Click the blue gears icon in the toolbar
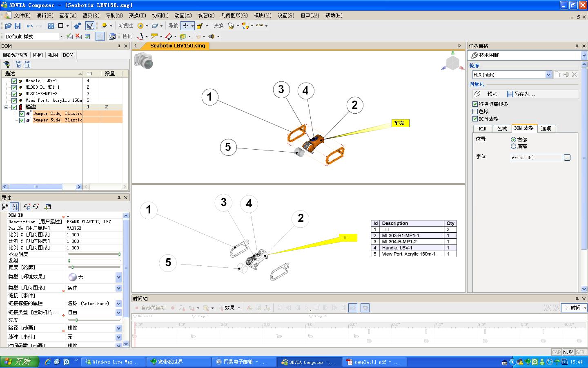 (78, 26)
